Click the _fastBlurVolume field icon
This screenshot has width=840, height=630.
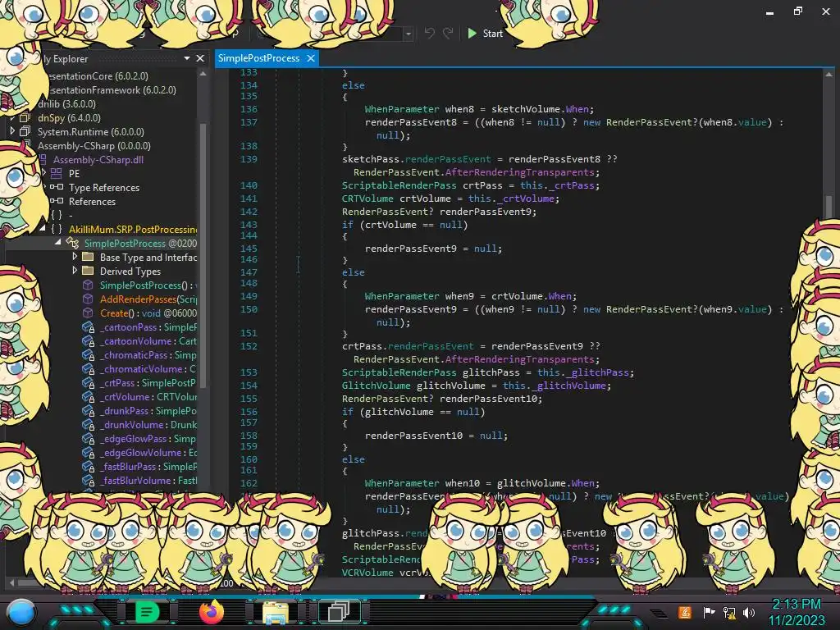pos(88,480)
